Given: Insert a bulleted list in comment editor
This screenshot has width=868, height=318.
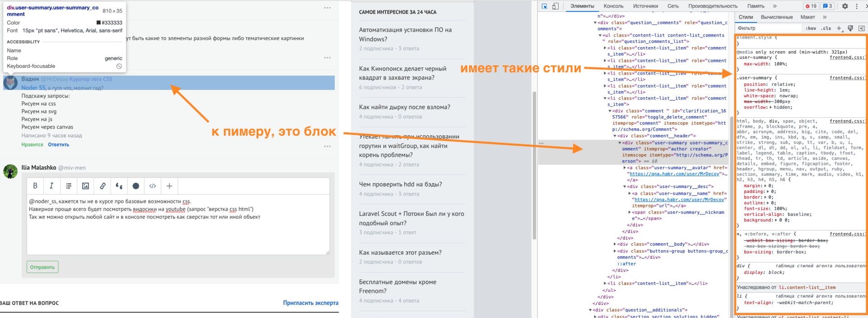Looking at the screenshot, I should pyautogui.click(x=69, y=186).
